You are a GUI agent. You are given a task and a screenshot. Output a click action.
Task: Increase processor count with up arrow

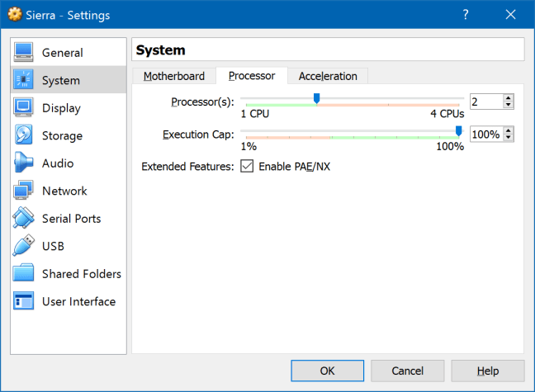pos(508,97)
